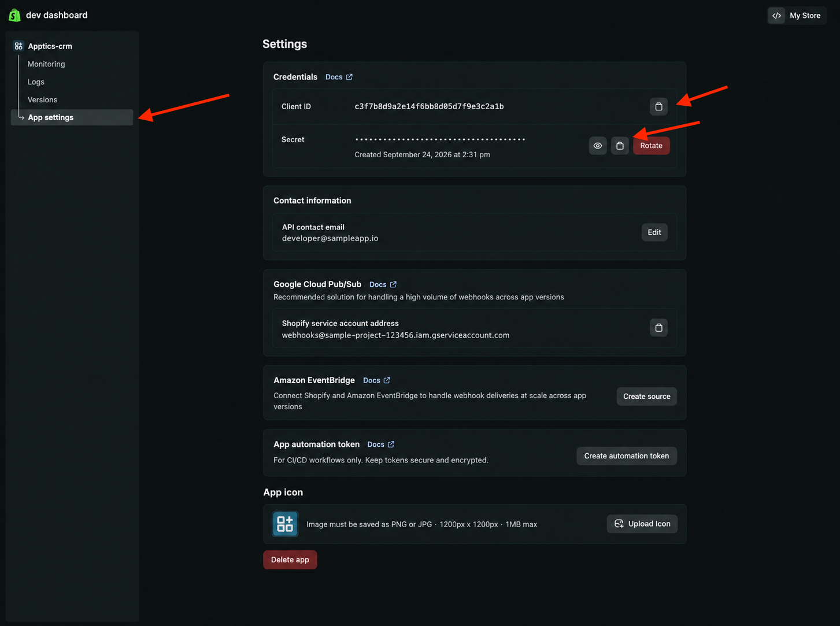Edit the API contact email

(x=654, y=232)
